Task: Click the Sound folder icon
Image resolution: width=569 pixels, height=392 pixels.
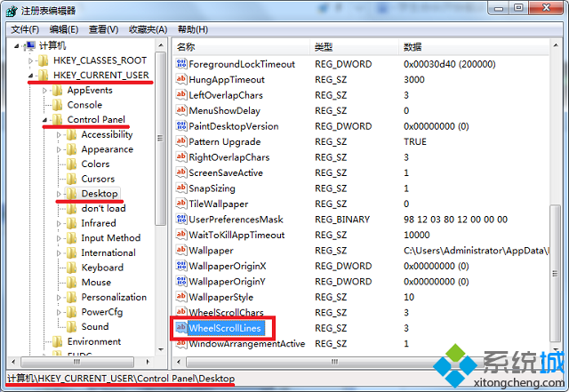Action: tap(71, 327)
